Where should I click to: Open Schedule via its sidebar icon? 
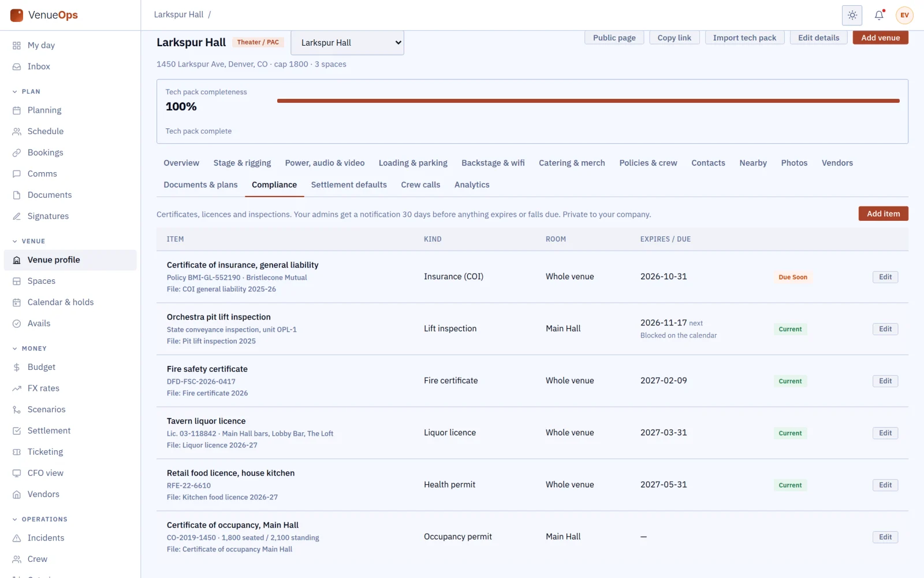coord(17,131)
